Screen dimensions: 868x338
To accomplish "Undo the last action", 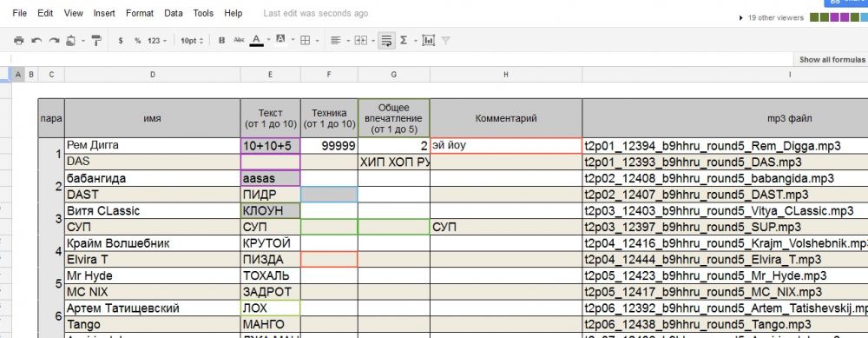I will [x=36, y=41].
